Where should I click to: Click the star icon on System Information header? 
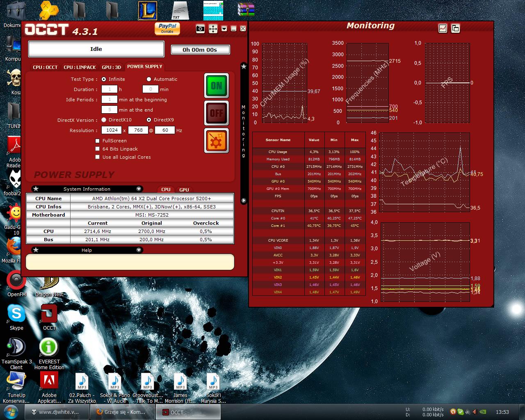click(36, 189)
